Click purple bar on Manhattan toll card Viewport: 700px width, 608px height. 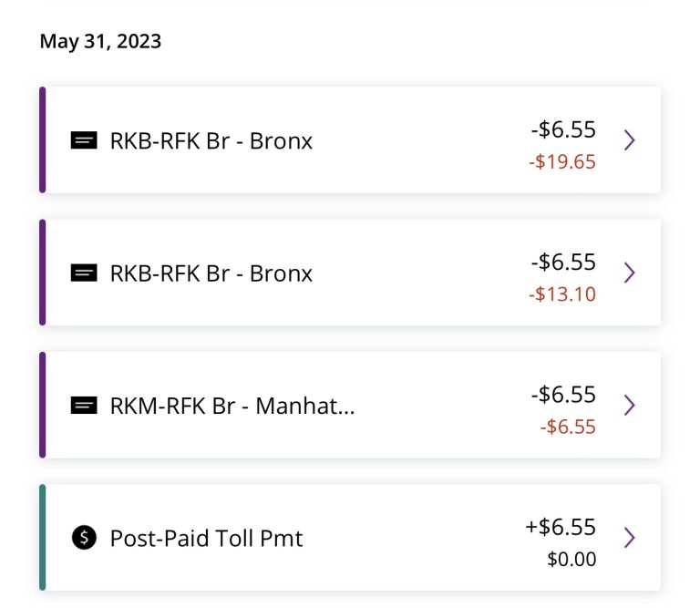click(43, 405)
